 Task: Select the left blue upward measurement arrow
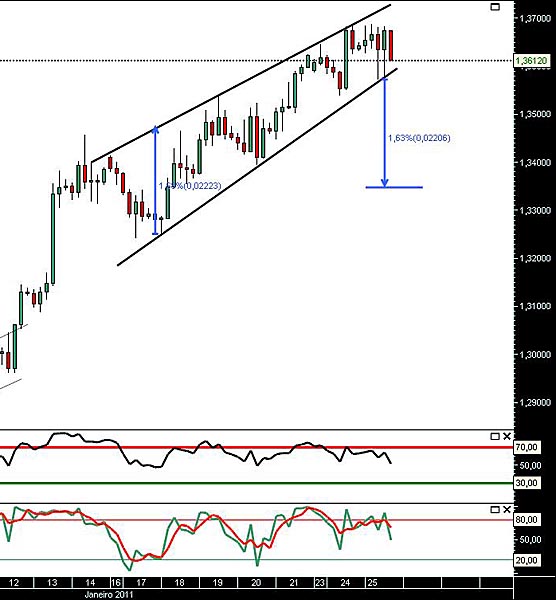click(x=155, y=180)
